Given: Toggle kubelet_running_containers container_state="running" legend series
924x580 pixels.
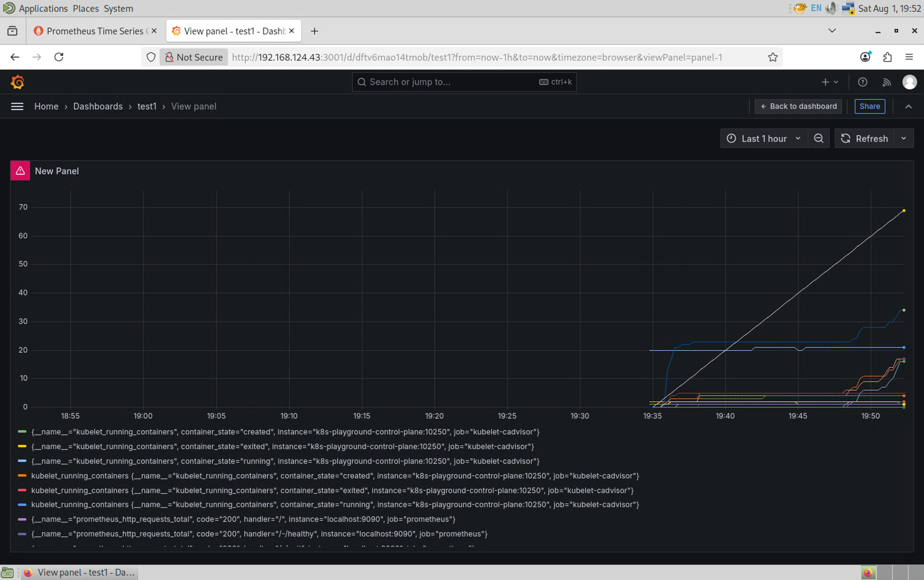Looking at the screenshot, I should [x=335, y=505].
